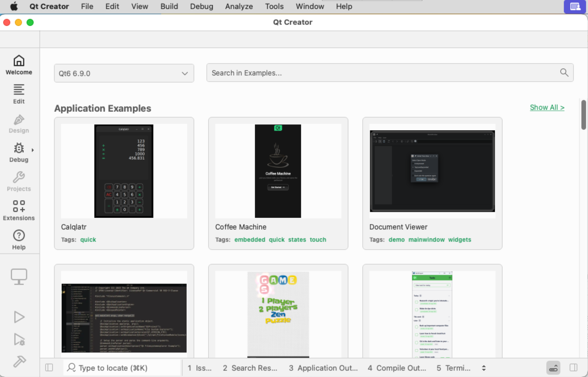Click the quick tag under Coffee Machine
Image resolution: width=588 pixels, height=377 pixels.
[x=277, y=240]
